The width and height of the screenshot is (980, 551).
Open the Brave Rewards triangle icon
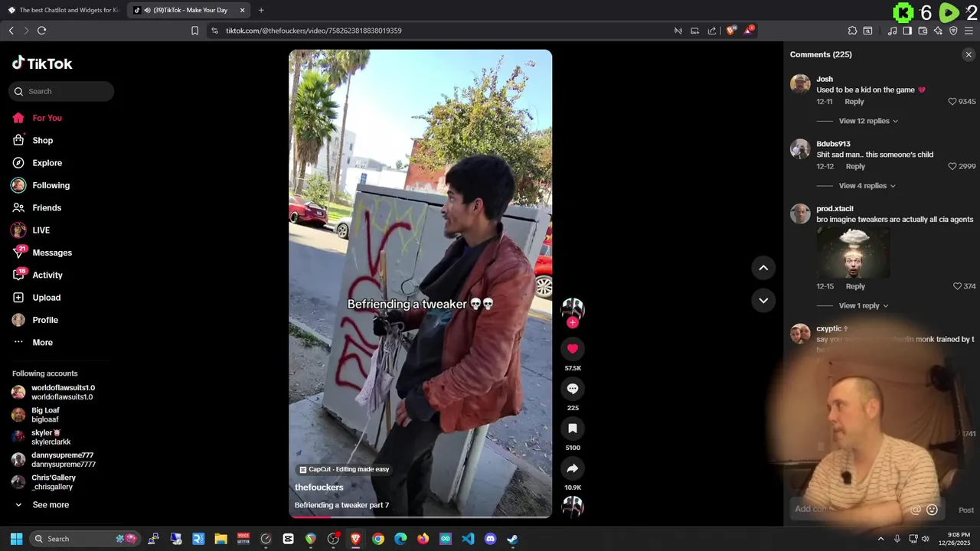pos(750,31)
